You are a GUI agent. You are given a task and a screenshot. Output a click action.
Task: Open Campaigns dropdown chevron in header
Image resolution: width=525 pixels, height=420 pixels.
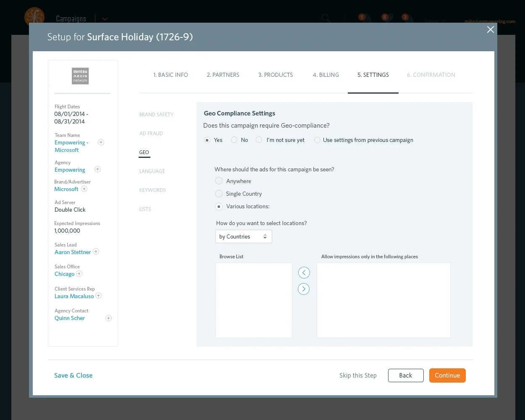click(105, 19)
